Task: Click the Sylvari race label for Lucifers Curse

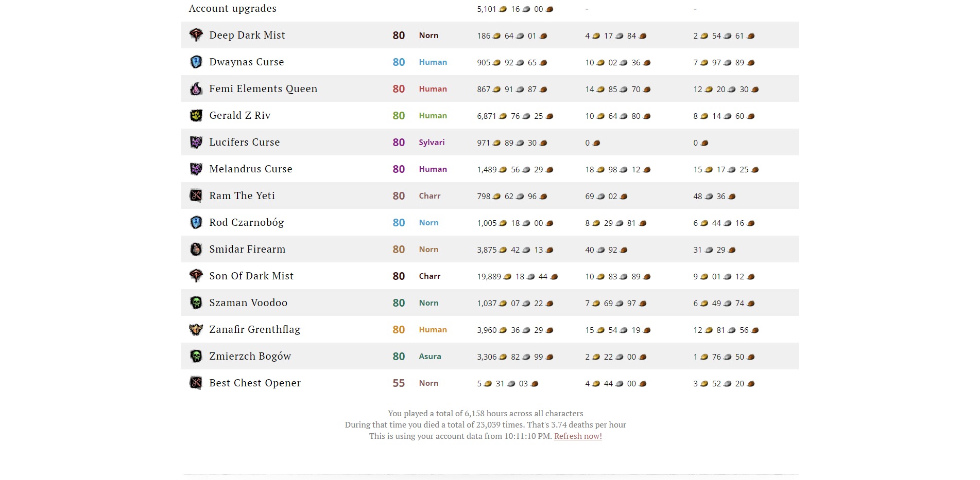Action: (x=432, y=143)
